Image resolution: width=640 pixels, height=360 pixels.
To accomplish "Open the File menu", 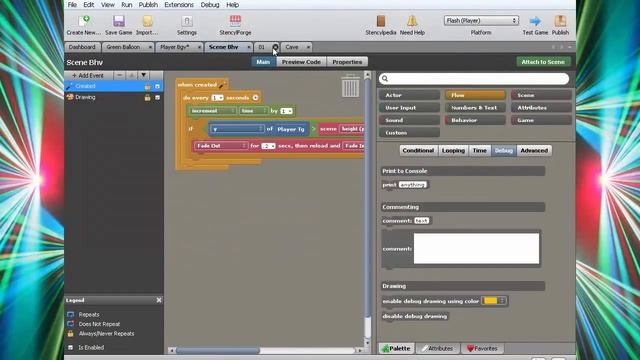I will pos(72,5).
